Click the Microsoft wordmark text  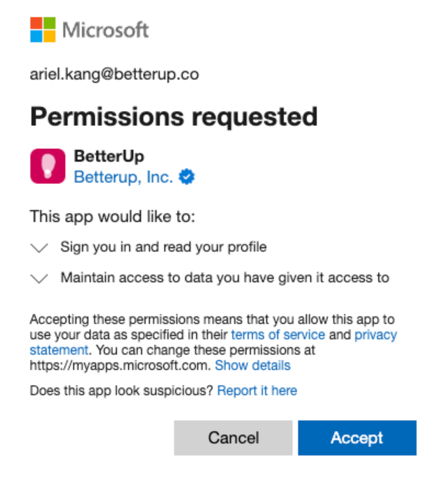tap(106, 30)
